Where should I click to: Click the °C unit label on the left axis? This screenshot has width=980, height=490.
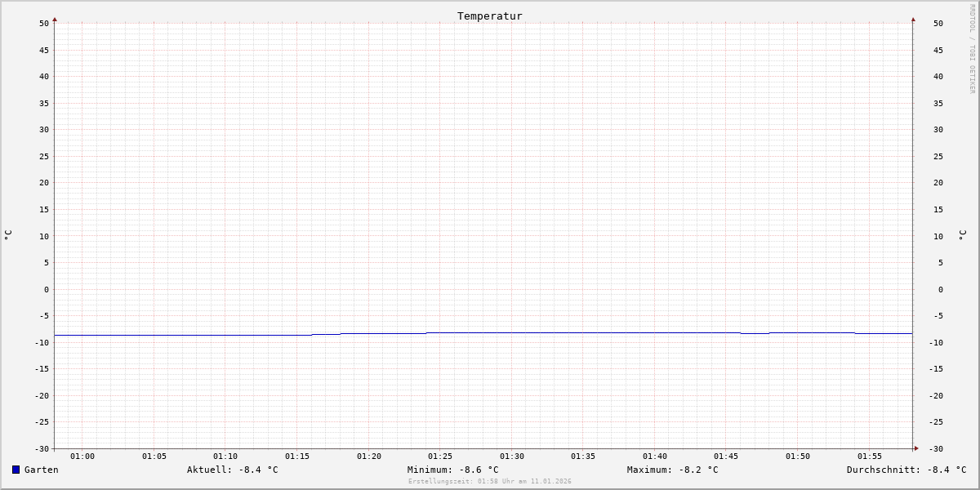[8, 235]
